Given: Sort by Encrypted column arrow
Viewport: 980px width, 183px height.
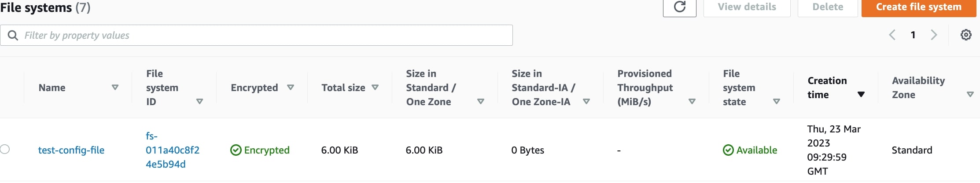Looking at the screenshot, I should 291,88.
